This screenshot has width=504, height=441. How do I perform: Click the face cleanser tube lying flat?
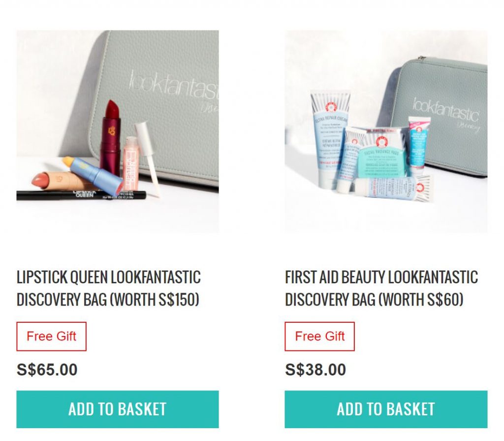pos(394,188)
